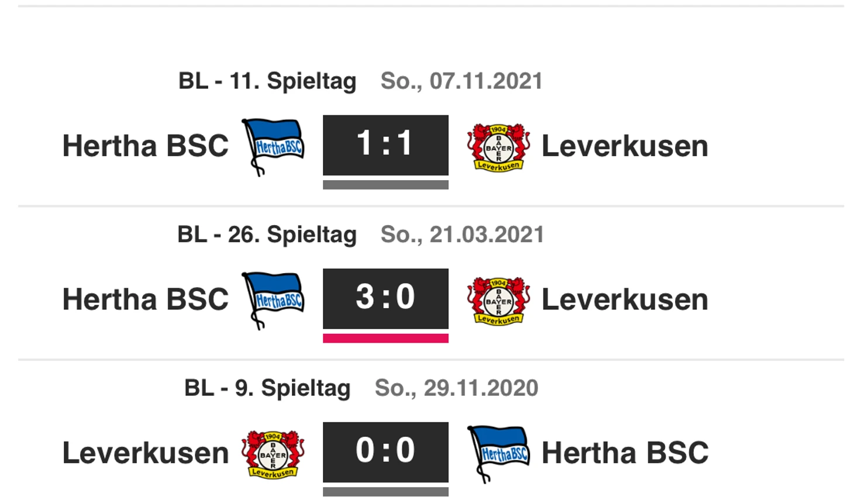This screenshot has width=854, height=504.
Task: Click the date So., 29.11.2020
Action: click(x=456, y=388)
